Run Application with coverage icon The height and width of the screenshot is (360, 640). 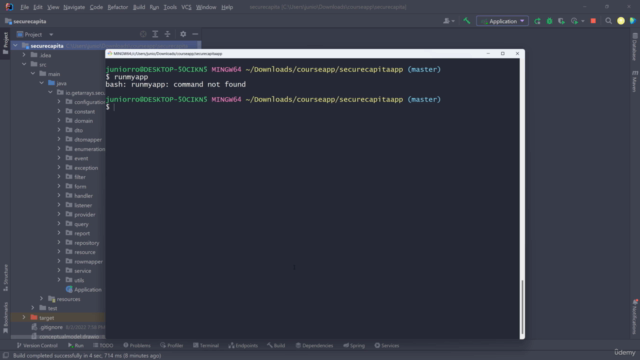click(x=561, y=21)
